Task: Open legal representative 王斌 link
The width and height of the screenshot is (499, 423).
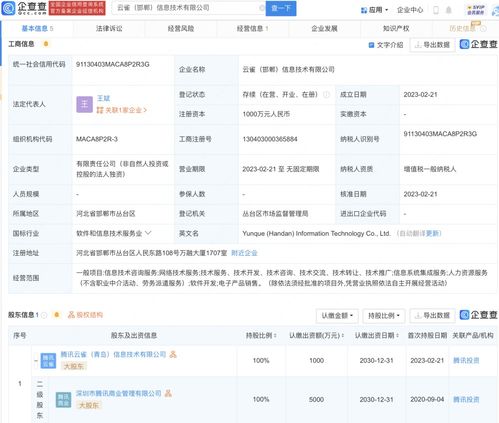Action: coord(103,98)
